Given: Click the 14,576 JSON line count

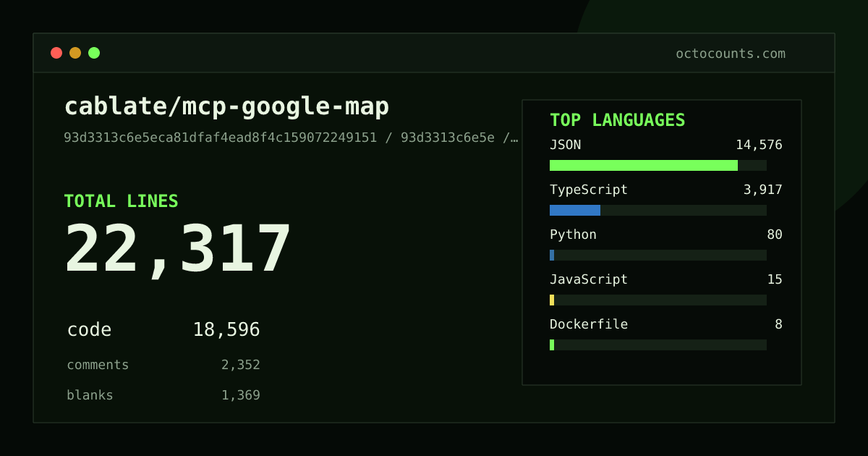Looking at the screenshot, I should [x=759, y=145].
